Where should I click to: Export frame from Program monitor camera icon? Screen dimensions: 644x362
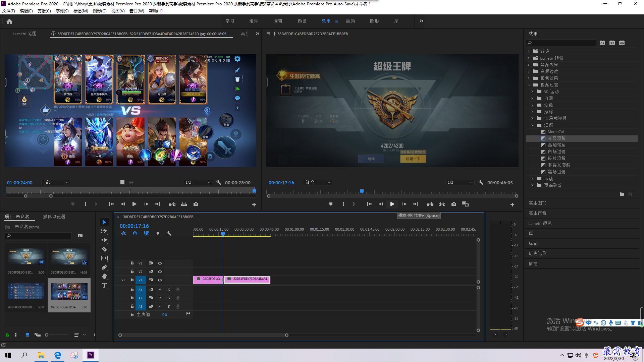[454, 204]
